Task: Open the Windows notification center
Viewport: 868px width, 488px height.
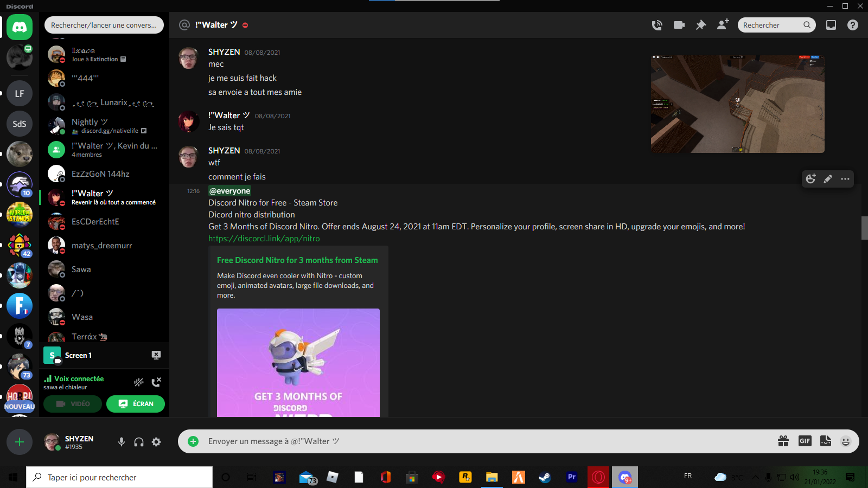Action: 850,477
